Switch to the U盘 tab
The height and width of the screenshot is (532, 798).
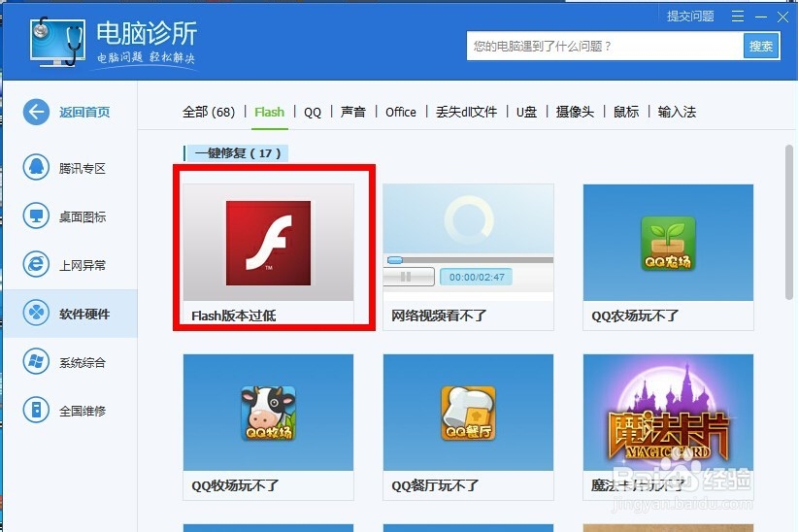point(526,112)
